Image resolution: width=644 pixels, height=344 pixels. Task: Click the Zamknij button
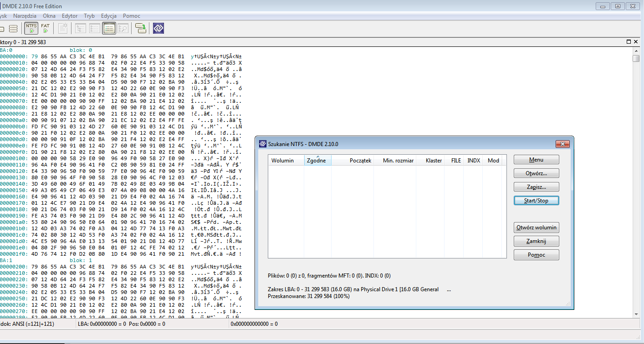[x=536, y=241]
